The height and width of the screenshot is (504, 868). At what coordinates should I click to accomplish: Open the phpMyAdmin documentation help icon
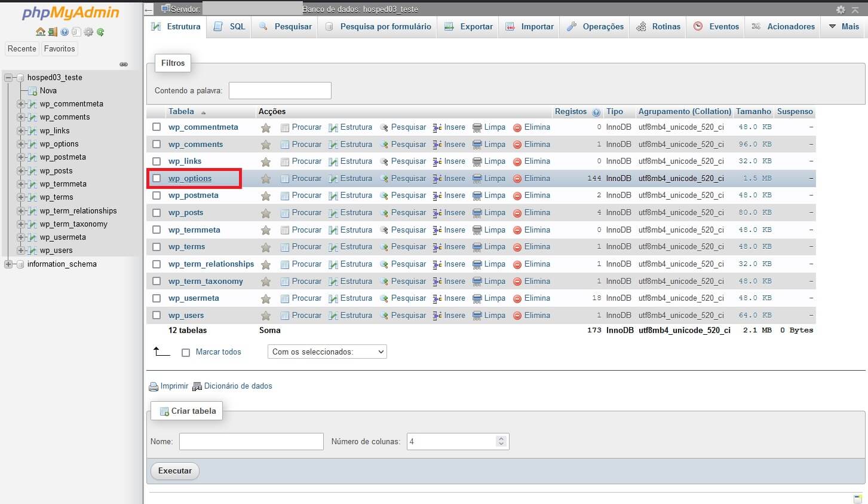65,32
